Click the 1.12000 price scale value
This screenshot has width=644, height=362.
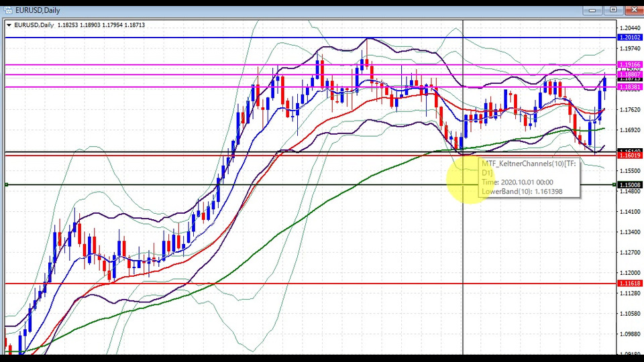(630, 273)
